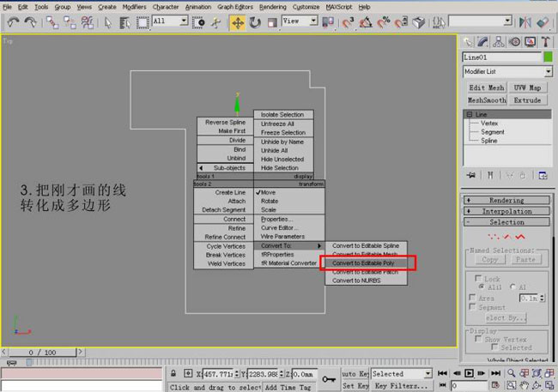Click Rectangular Selection Region icon
The image size is (558, 392).
coord(143,22)
